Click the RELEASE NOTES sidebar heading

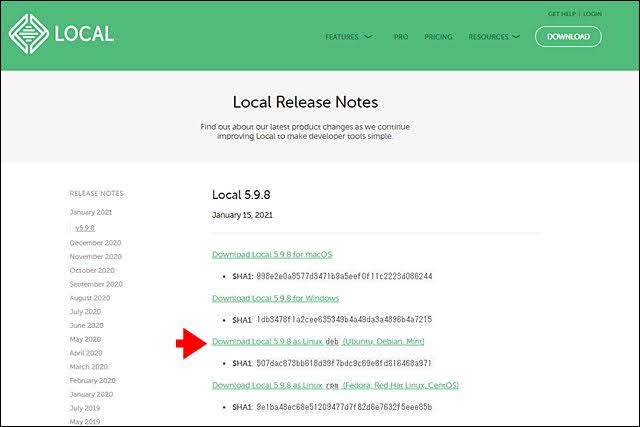coord(96,193)
